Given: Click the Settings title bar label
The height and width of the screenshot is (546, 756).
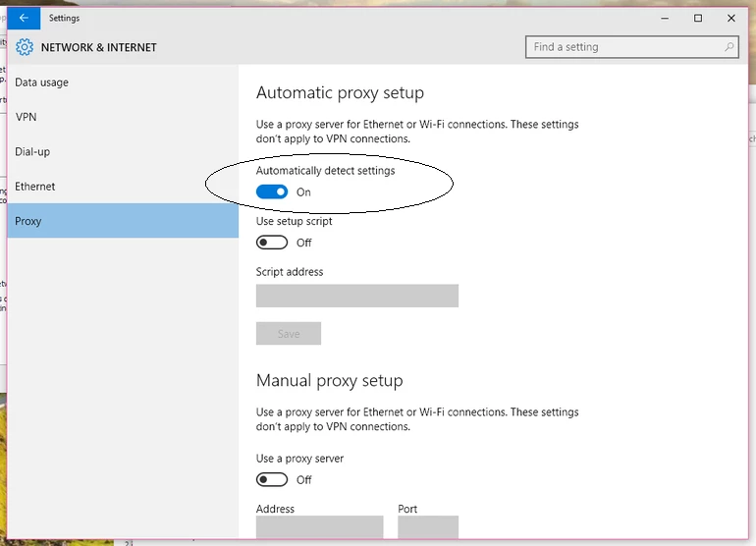Looking at the screenshot, I should point(64,19).
